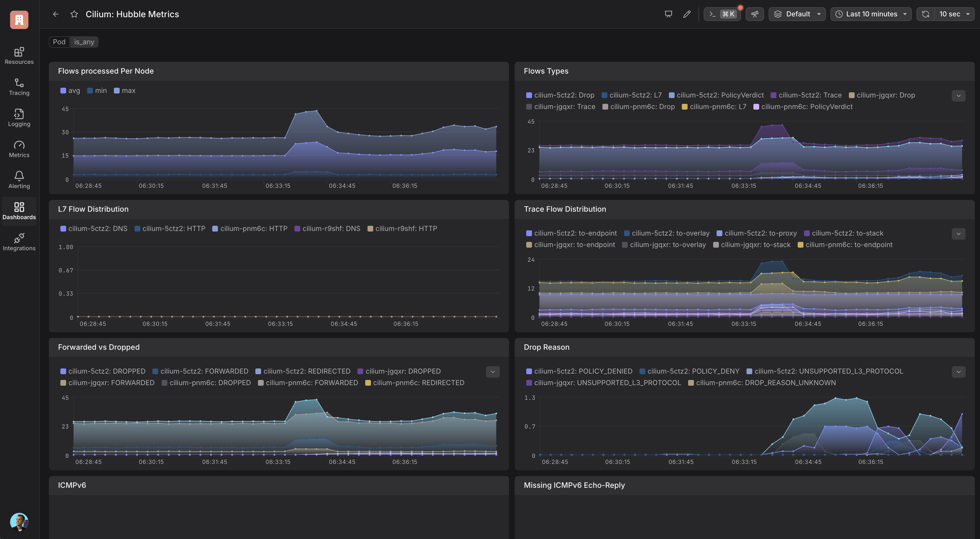This screenshot has width=980, height=539.
Task: Click the cilium-pnm6c: L7 color swatch
Action: coord(684,107)
